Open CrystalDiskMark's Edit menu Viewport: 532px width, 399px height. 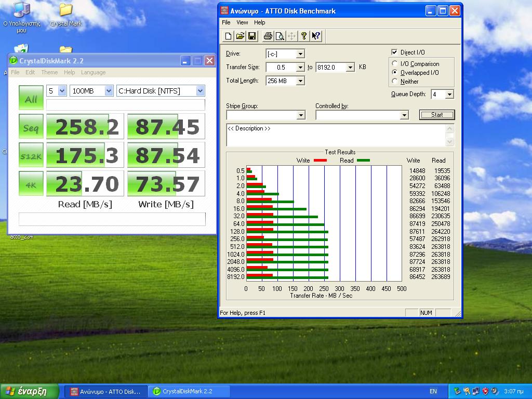(x=30, y=72)
